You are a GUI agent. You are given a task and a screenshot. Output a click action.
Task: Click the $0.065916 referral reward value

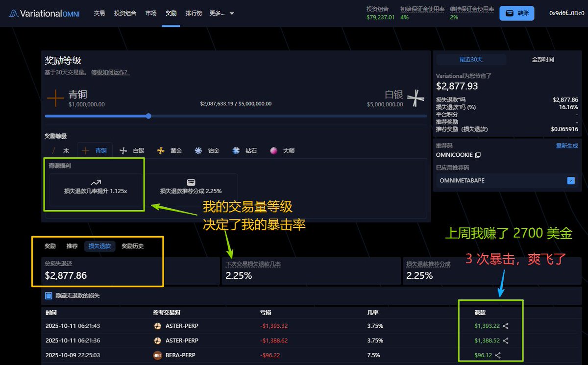coord(564,129)
